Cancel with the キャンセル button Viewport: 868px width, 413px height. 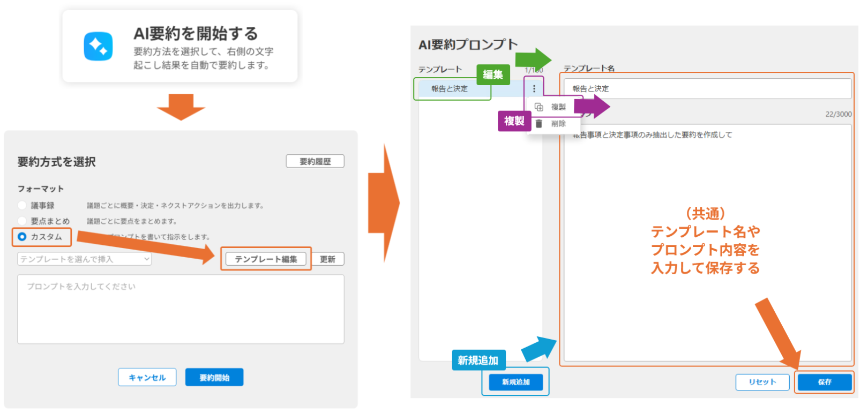(x=147, y=378)
